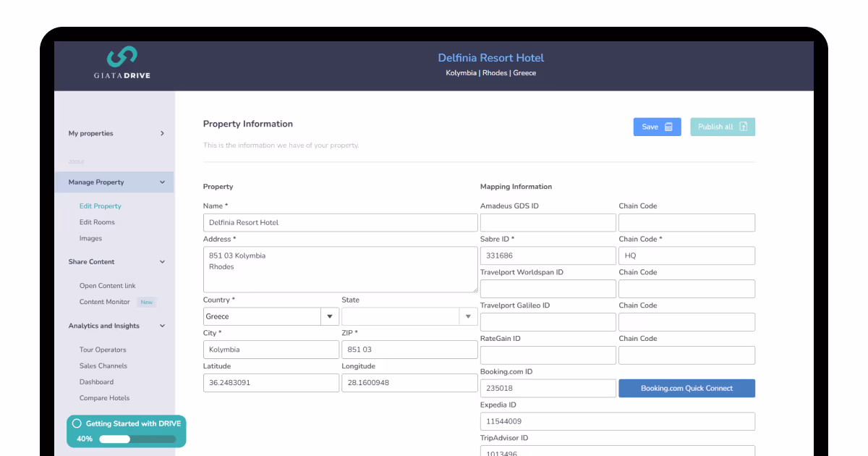The width and height of the screenshot is (868, 456).
Task: Click the ZIP field containing 851 03
Action: tap(409, 350)
